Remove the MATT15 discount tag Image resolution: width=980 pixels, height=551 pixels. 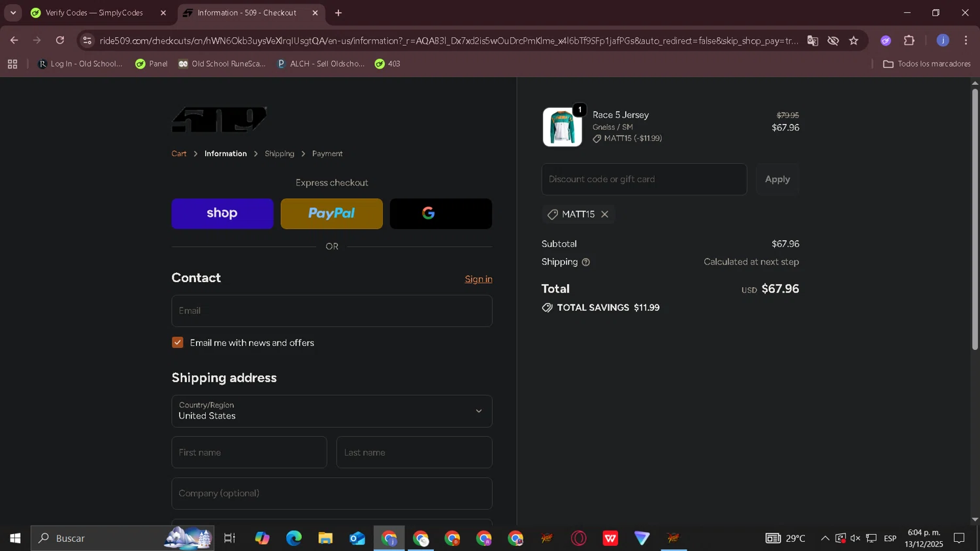click(604, 214)
